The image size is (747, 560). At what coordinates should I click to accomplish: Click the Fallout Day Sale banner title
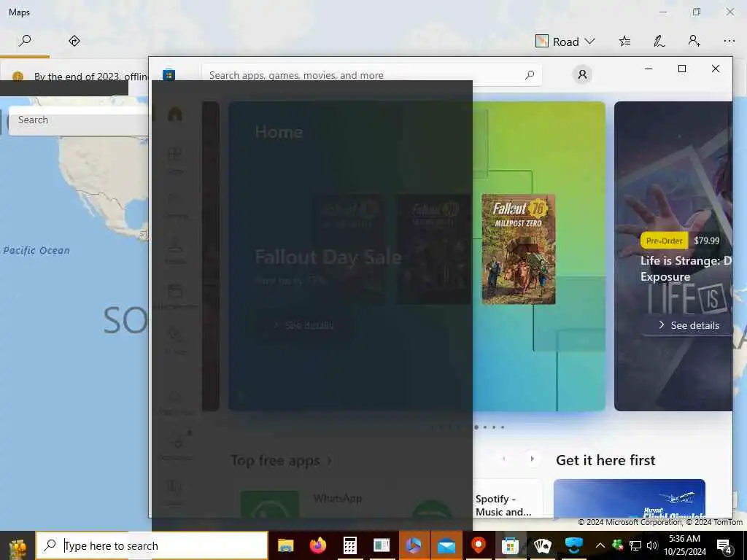328,257
